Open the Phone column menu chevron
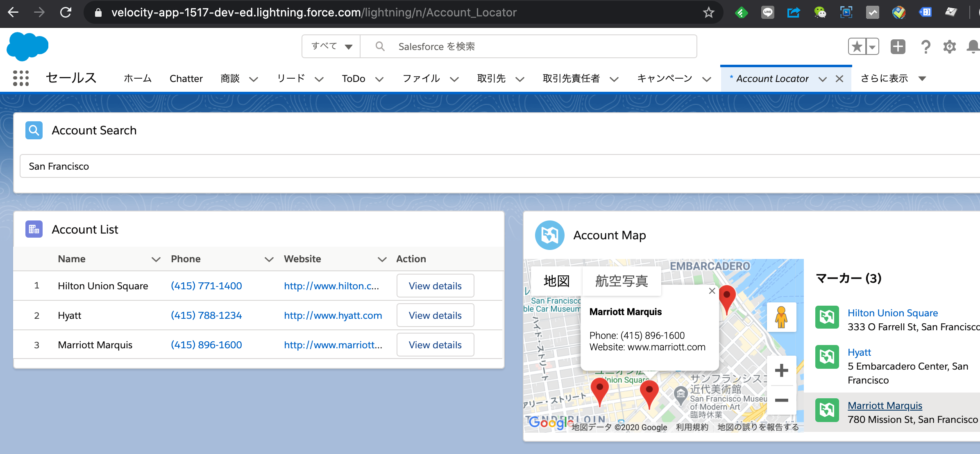 point(269,259)
